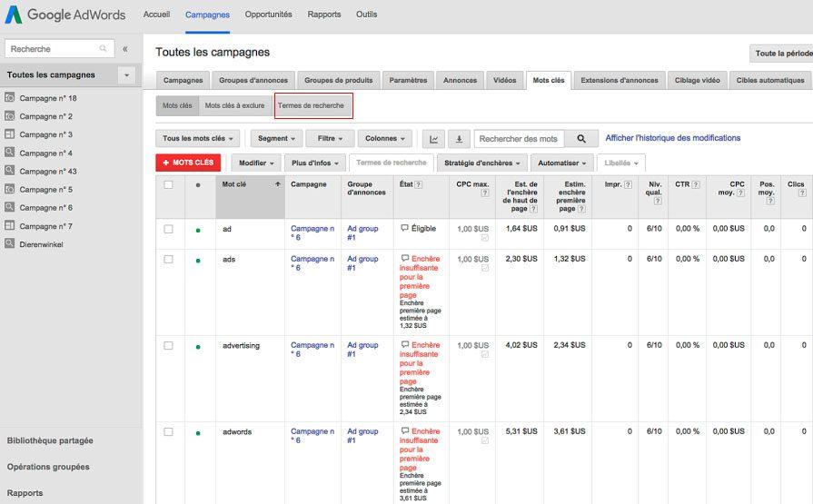Click the 1,00 $US CPC value for ad

pos(472,229)
